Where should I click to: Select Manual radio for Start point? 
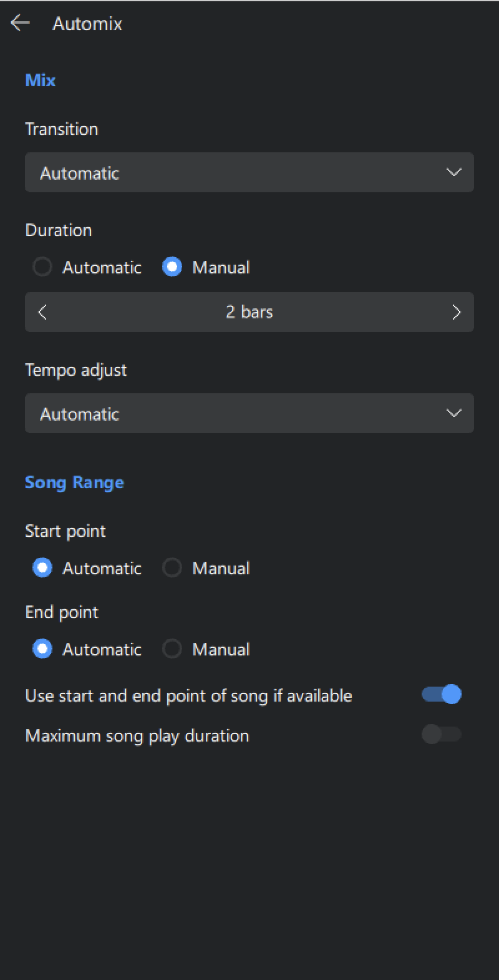tap(172, 568)
